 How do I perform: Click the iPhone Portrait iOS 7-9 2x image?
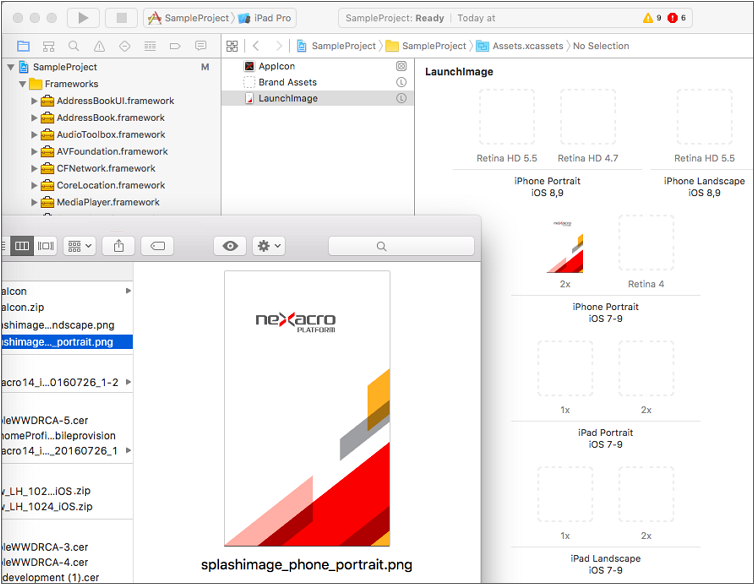coord(565,246)
